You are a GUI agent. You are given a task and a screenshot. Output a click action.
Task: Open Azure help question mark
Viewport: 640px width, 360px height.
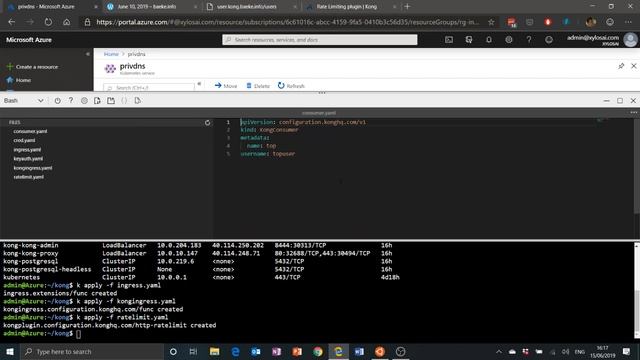(529, 40)
